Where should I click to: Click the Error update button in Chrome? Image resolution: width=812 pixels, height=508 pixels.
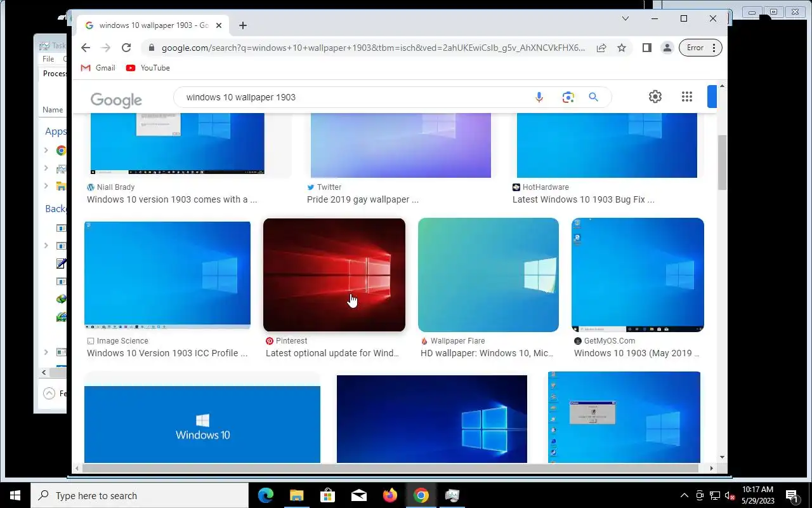(700, 48)
